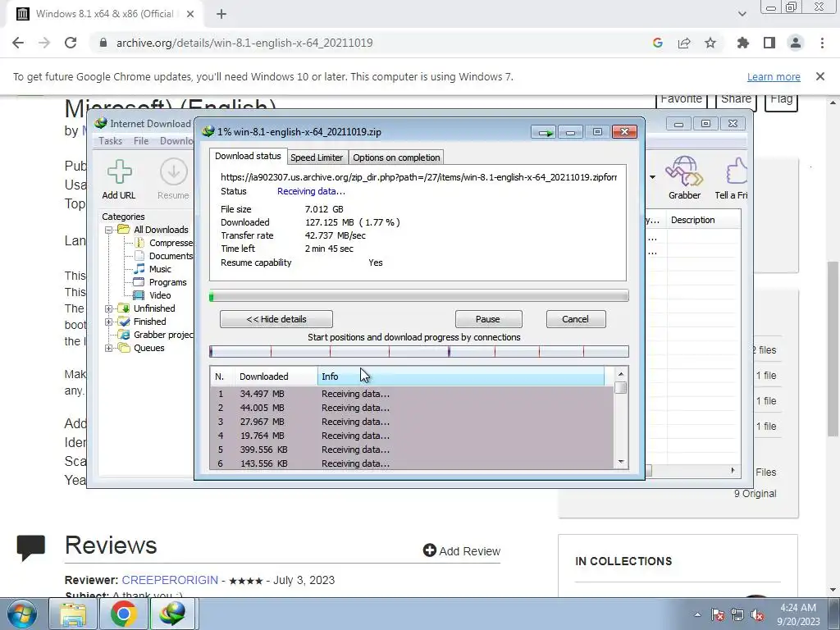
Task: Click the Learn more link
Action: tap(774, 76)
